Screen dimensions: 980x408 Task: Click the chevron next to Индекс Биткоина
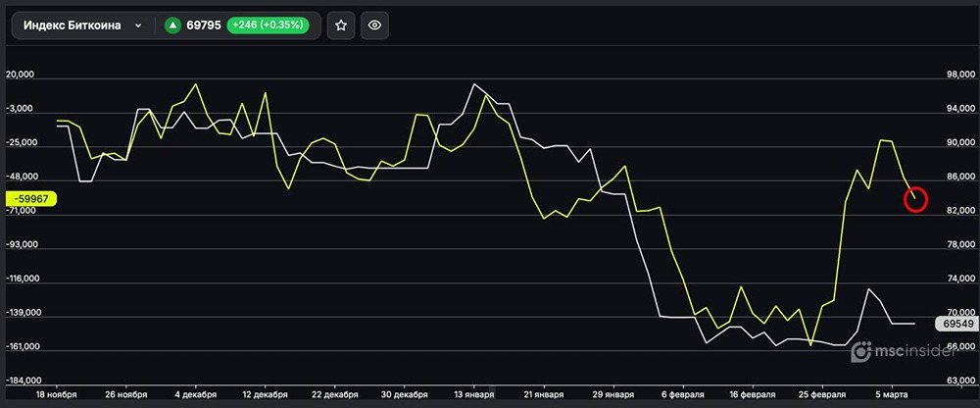point(138,26)
